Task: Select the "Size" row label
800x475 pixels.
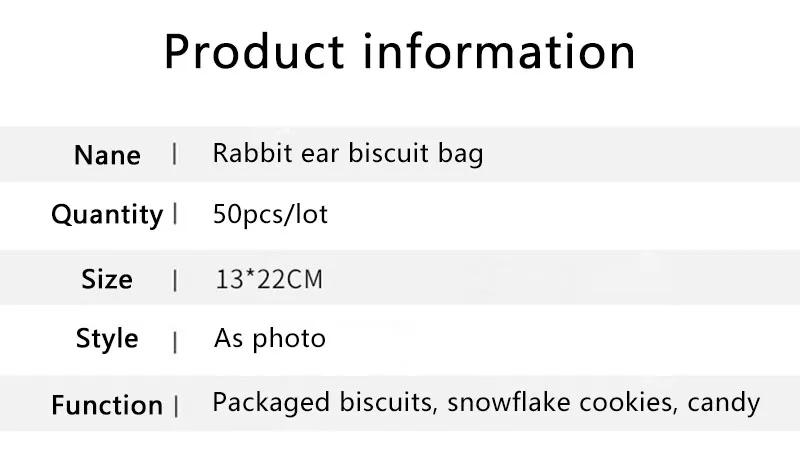Action: [107, 279]
